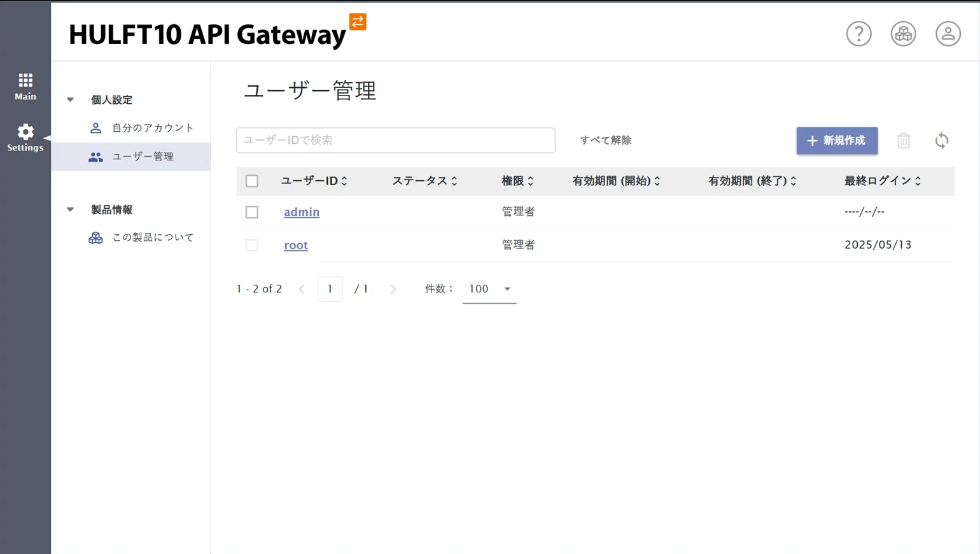Screen dimensions: 980x554
Task: Sort by 有効期間 (開始) column arrows
Action: [x=657, y=181]
